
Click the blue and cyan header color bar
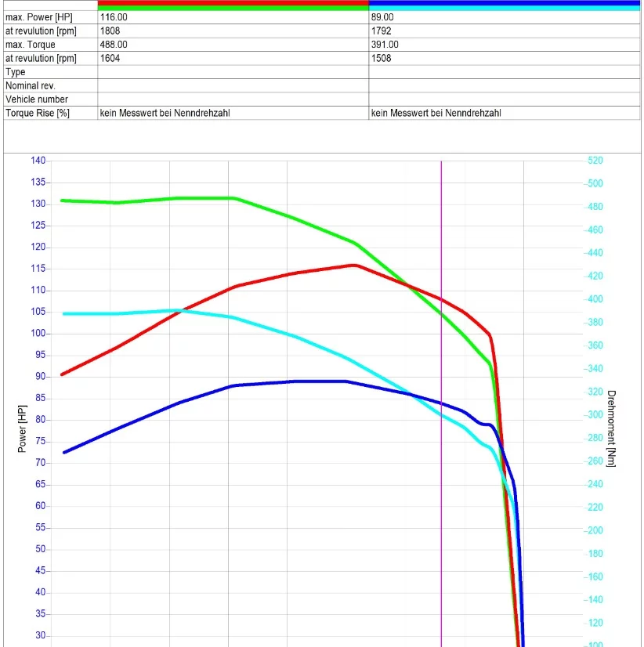point(504,5)
